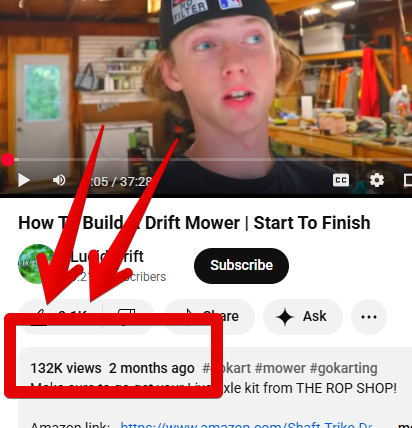The width and height of the screenshot is (412, 428).
Task: Open the three-dot more actions menu
Action: 369,316
